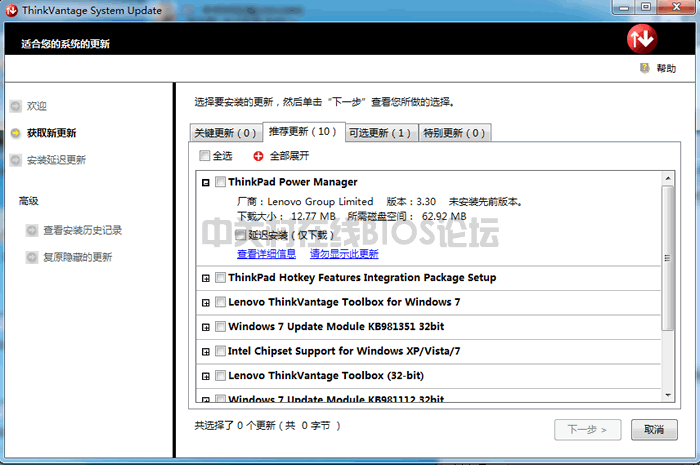Screen dimensions: 700x465
Task: Expand Intel Chipset Support entry
Action: click(206, 352)
